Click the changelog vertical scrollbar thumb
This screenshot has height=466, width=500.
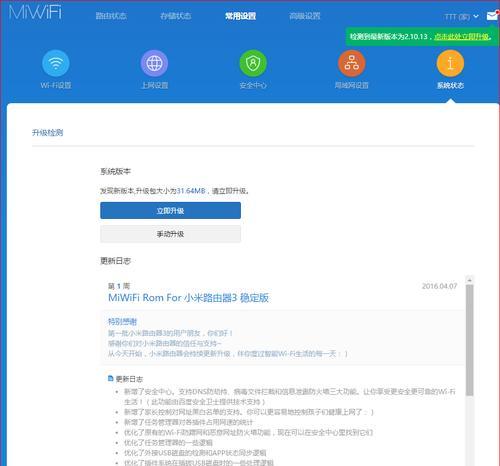click(469, 340)
